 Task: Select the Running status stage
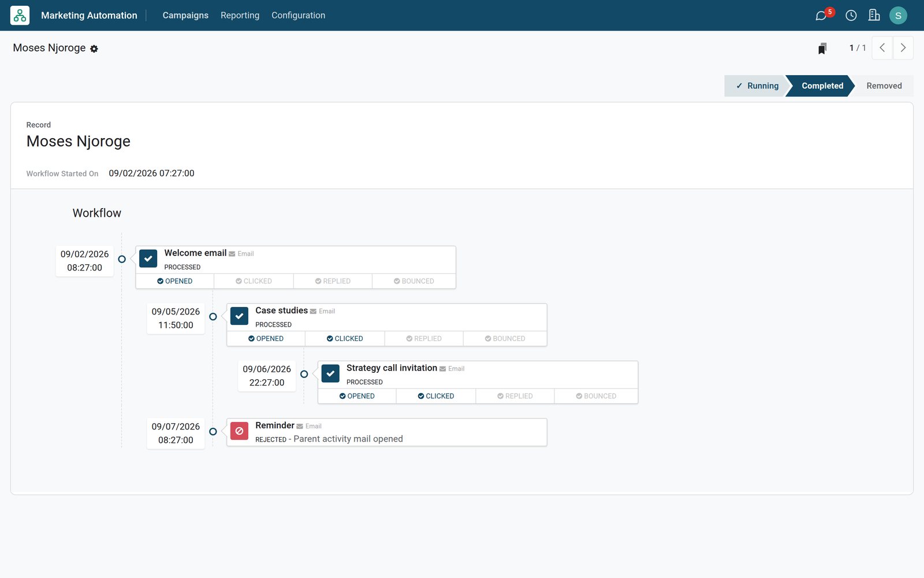coord(757,86)
